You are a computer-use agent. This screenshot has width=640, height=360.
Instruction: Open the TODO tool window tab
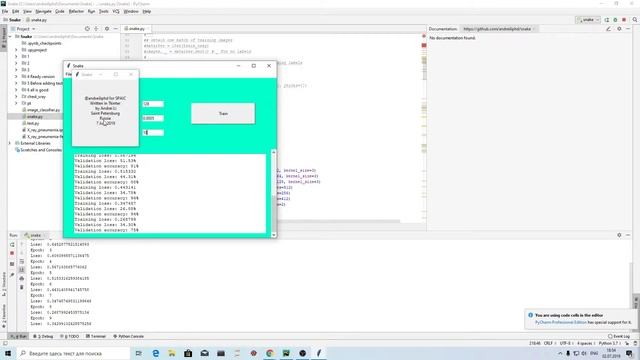(x=70, y=336)
